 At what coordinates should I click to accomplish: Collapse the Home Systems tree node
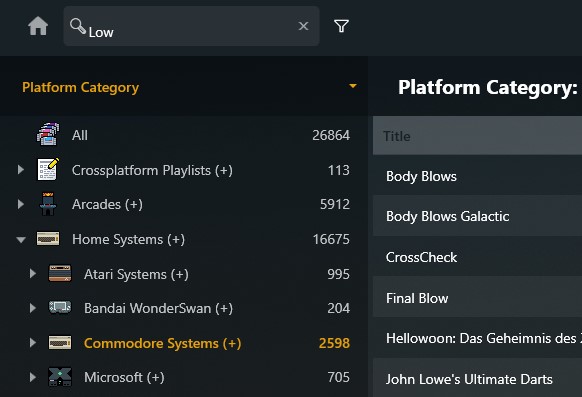coord(21,240)
